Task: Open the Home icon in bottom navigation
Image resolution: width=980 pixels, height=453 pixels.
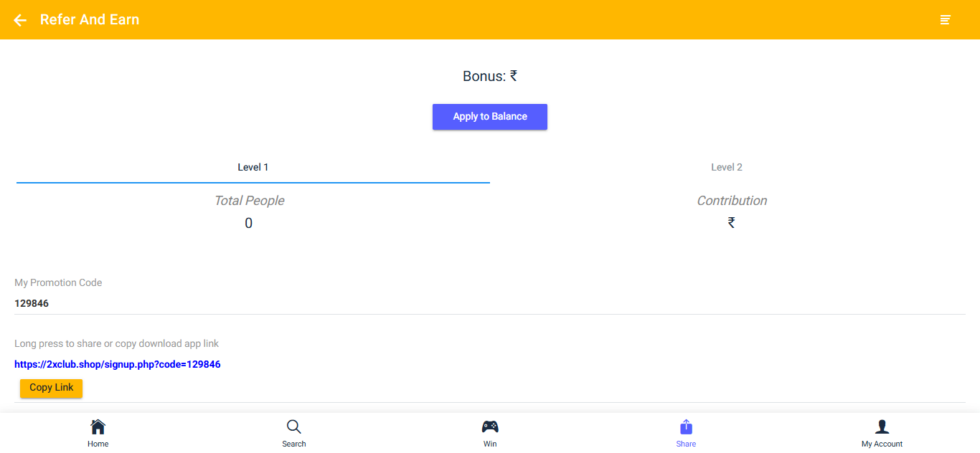Action: point(98,427)
